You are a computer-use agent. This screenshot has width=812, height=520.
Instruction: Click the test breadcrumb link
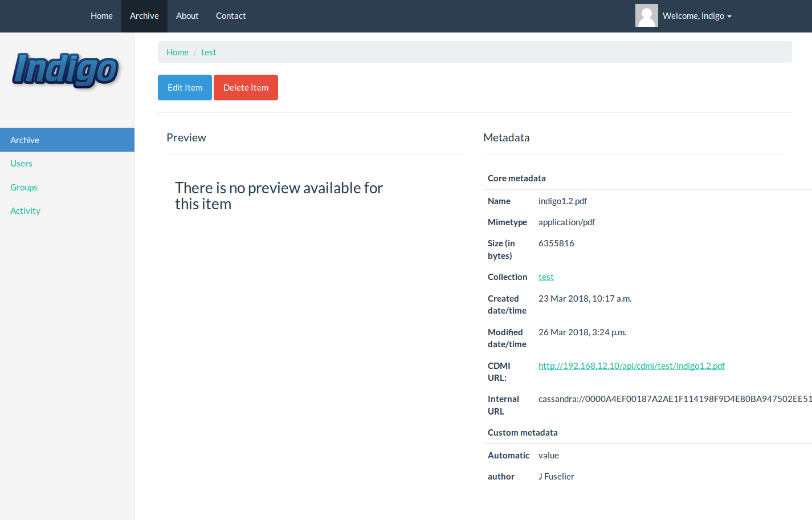tap(209, 52)
